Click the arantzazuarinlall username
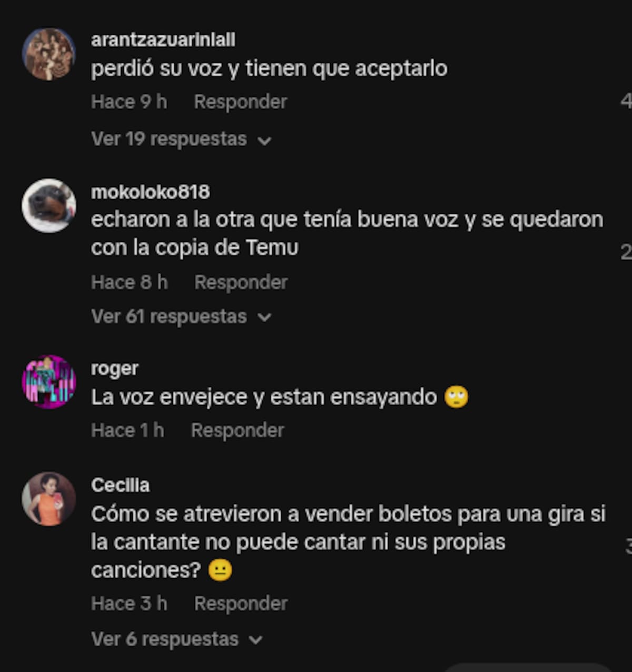This screenshot has width=632, height=672. coord(163,40)
